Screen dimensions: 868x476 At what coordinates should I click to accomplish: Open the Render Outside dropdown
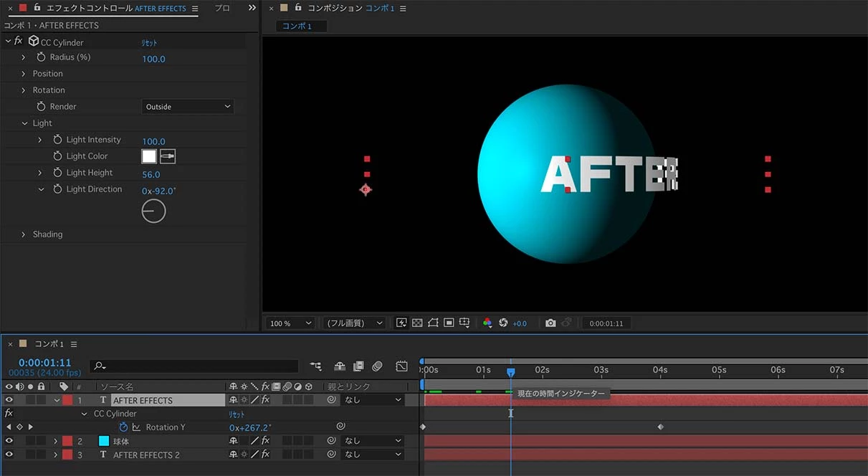pos(188,107)
